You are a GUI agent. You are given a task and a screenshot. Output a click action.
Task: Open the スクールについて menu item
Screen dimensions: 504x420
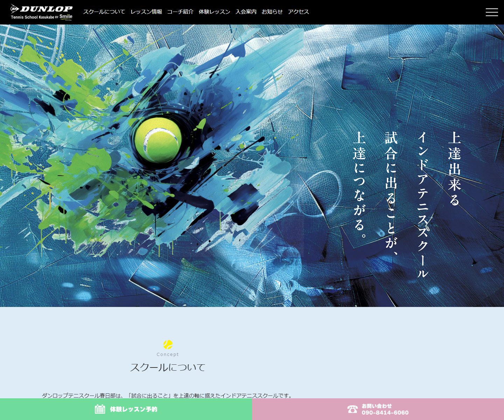(104, 12)
